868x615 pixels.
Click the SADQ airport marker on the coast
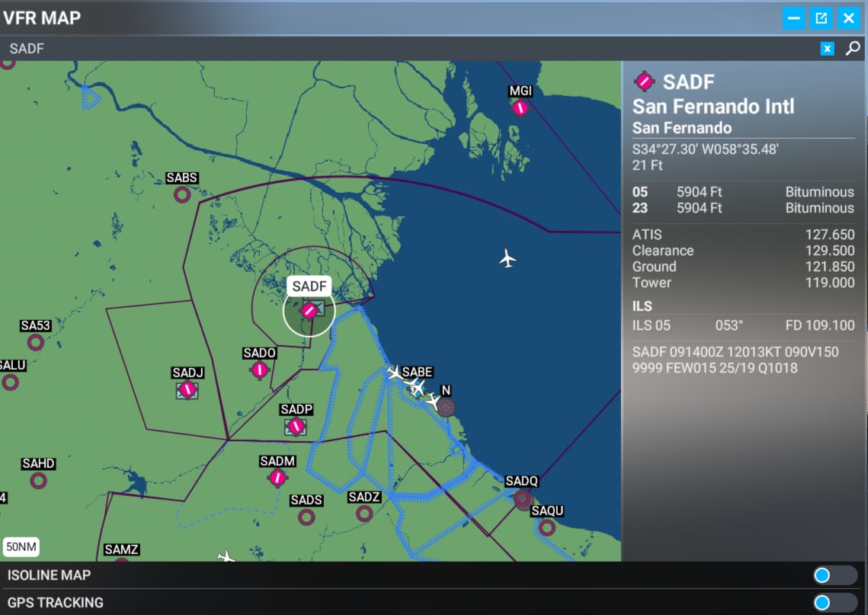coord(522,498)
